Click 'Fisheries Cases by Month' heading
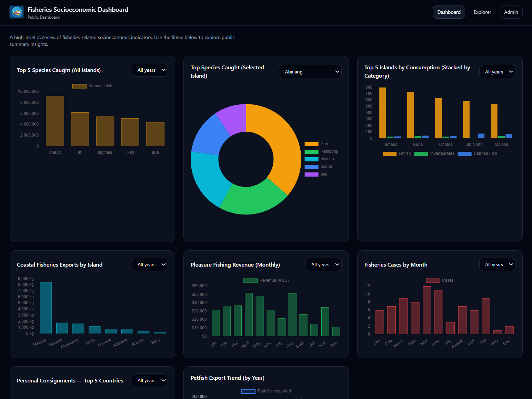This screenshot has width=532, height=399. [396, 265]
